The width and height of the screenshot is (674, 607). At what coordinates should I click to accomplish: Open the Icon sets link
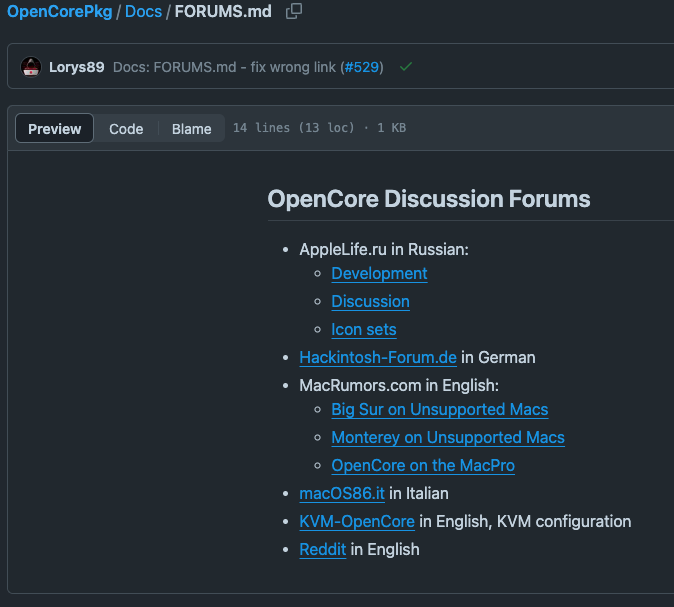(364, 330)
